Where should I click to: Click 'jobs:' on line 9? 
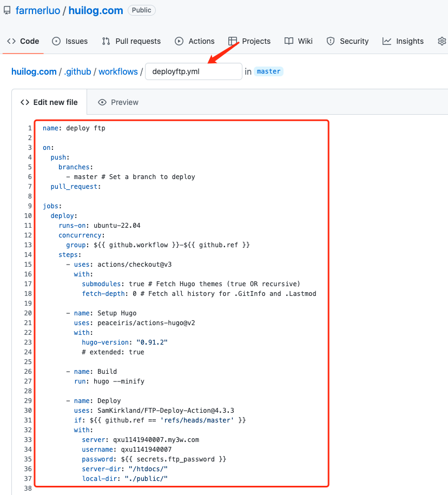tap(52, 206)
